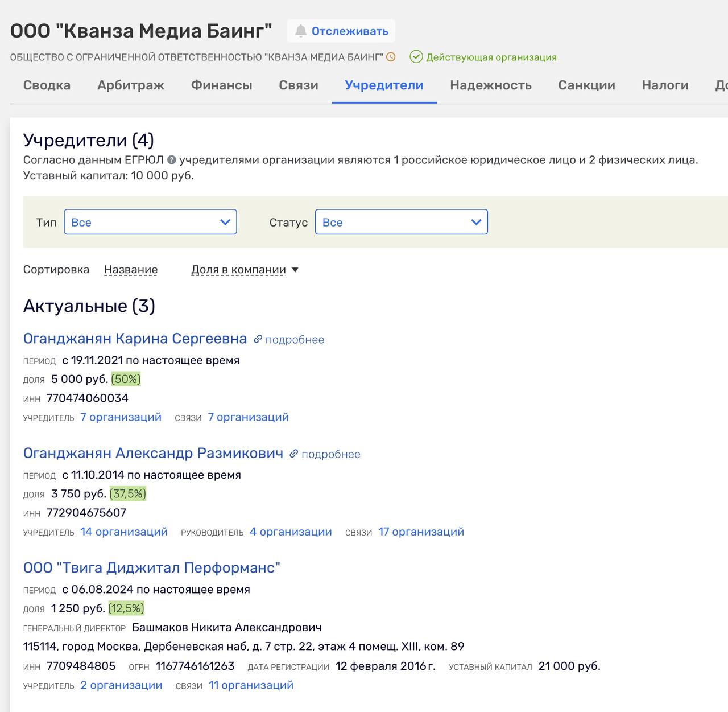Click the orange clock icon after company name
The height and width of the screenshot is (712, 728).
pos(391,57)
